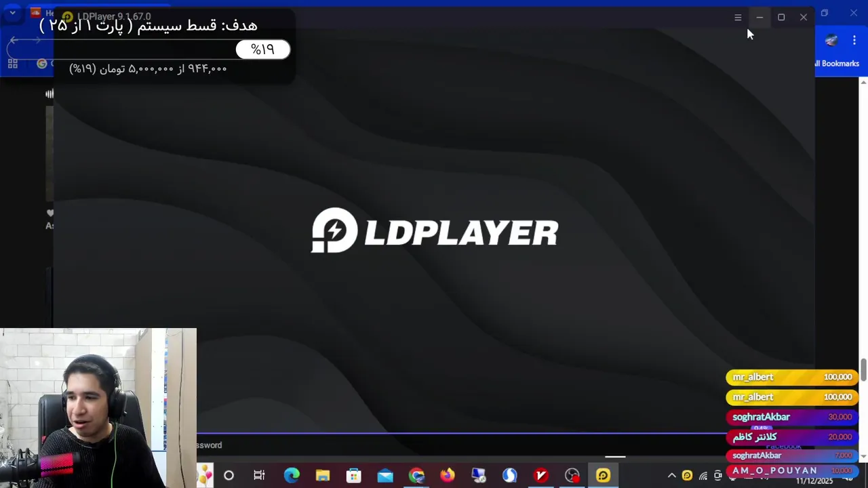Screen dimensions: 868x488
Task: Open the LDPlayer hamburger menu
Action: (738, 18)
